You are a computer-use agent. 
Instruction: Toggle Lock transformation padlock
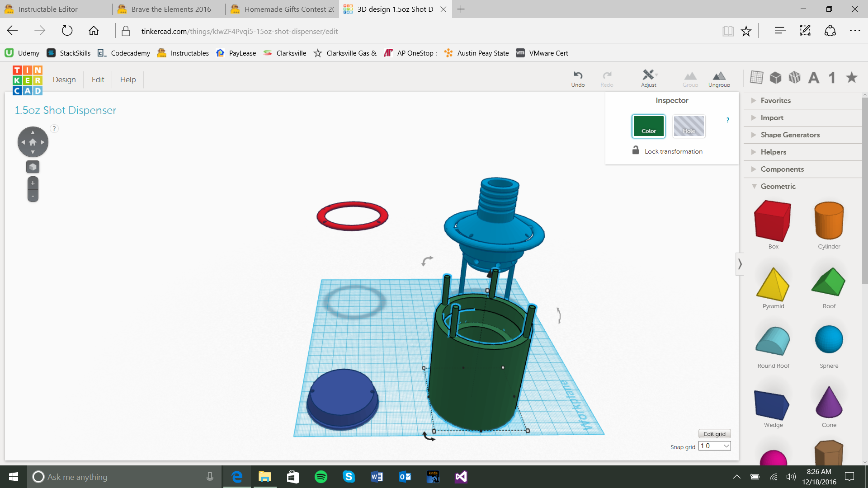pos(636,150)
